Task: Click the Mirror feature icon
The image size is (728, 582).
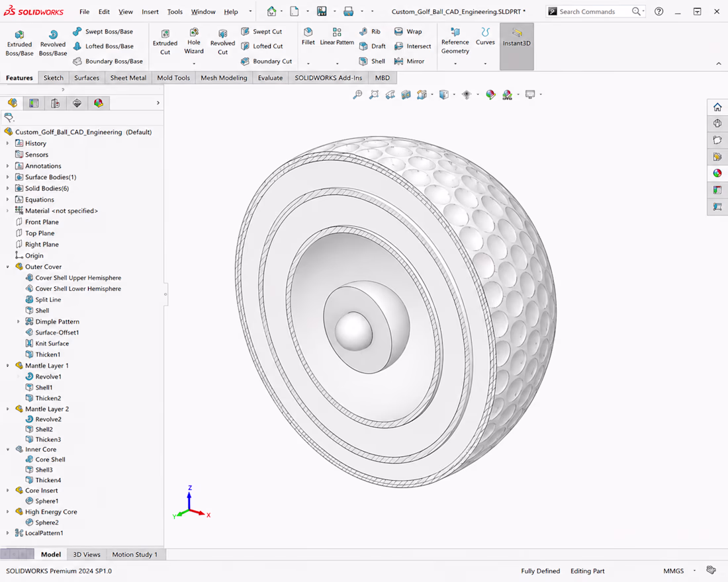Action: pos(399,61)
